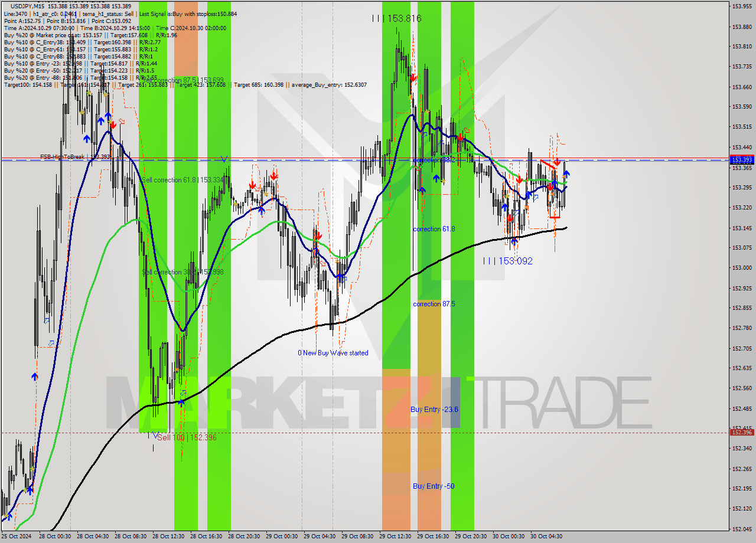756x543 pixels.
Task: Click the 'Sell correction 87.5 | 153.699' label
Action: coord(183,80)
